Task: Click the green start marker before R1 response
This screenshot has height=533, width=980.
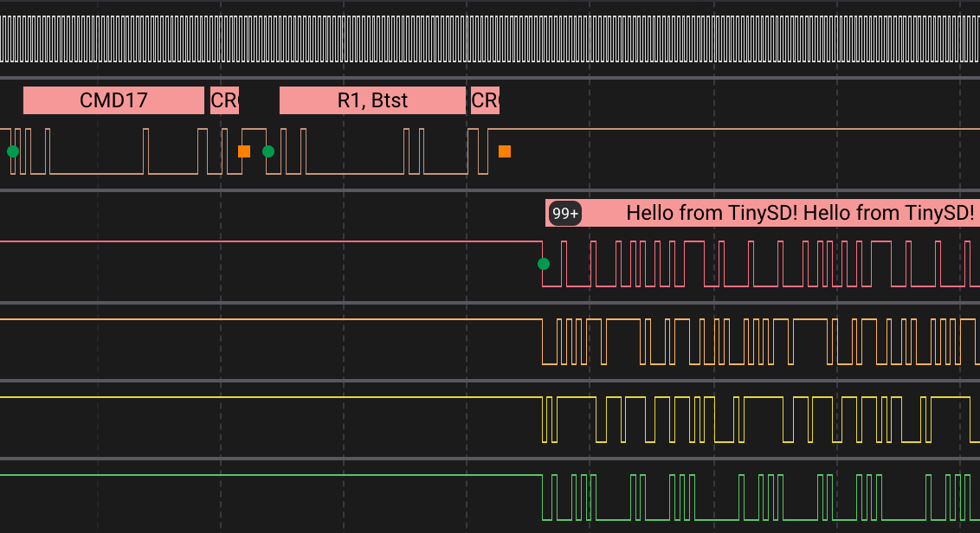Action: [x=268, y=151]
